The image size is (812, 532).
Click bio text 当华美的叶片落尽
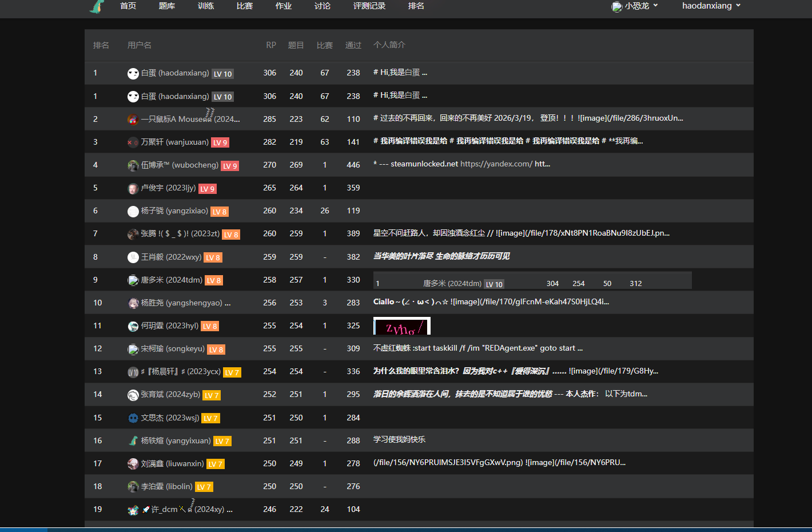coord(441,256)
